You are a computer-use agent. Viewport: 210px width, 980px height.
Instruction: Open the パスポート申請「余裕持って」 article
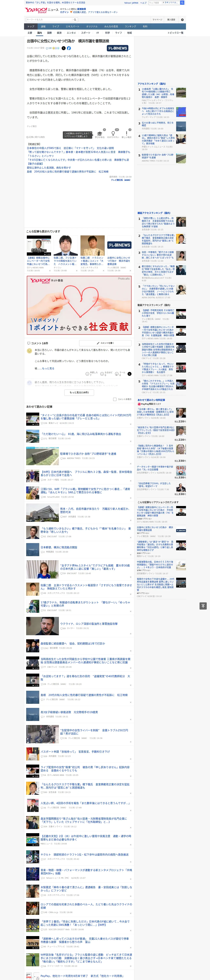click(x=75, y=751)
